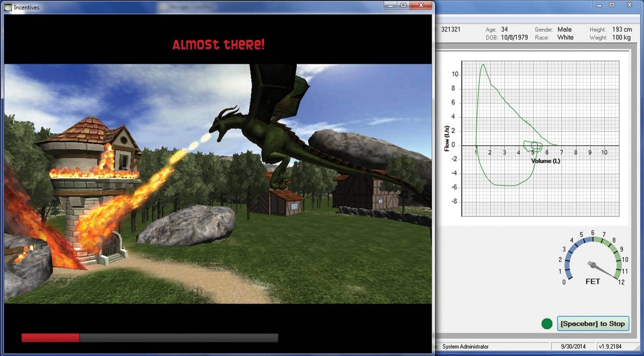This screenshot has height=356, width=644.
Task: Click the green recording status indicator
Action: (x=547, y=324)
